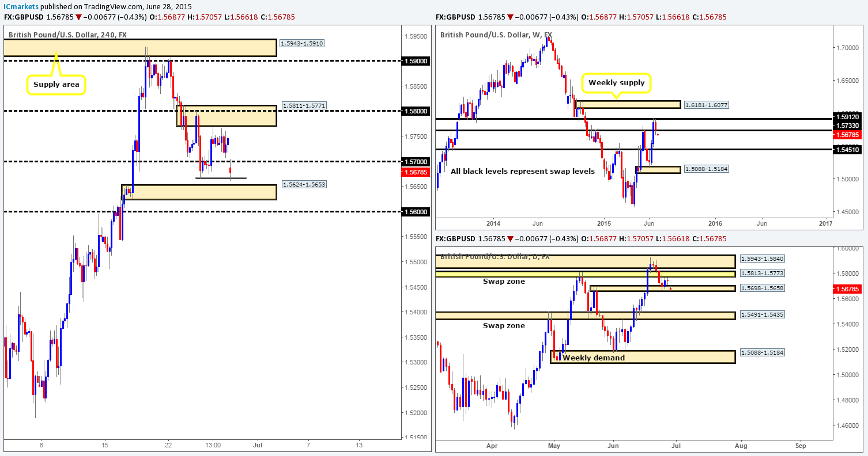Click the 'Weekly demand' label on daily chart
This screenshot has height=456, width=868.
point(594,358)
